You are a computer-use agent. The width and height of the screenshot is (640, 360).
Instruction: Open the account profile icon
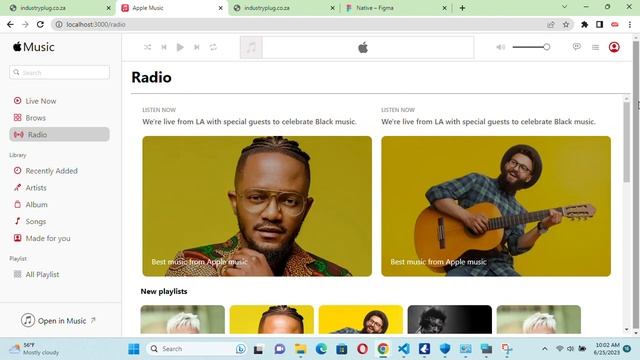tap(614, 47)
